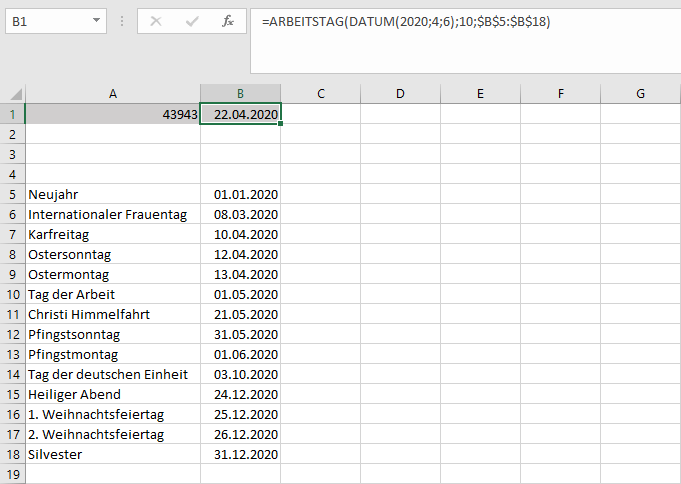Select row 19 header

(x=12, y=474)
